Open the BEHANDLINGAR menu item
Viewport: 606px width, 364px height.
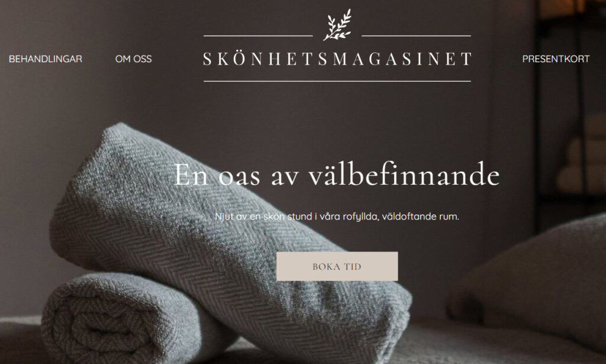[x=45, y=59]
